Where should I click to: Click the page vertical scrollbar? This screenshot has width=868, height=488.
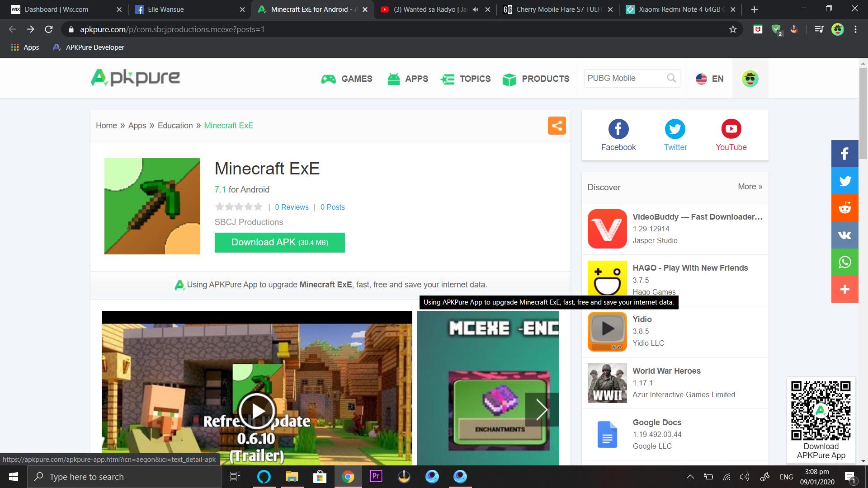[x=863, y=113]
